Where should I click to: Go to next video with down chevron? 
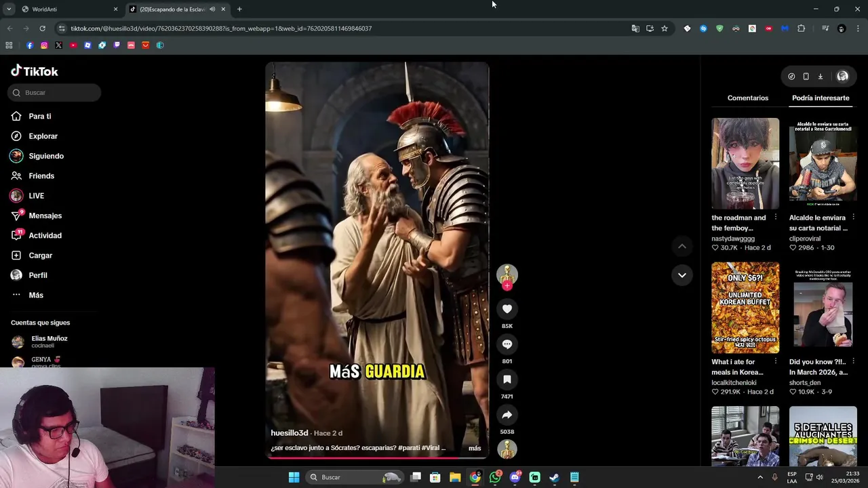click(682, 275)
